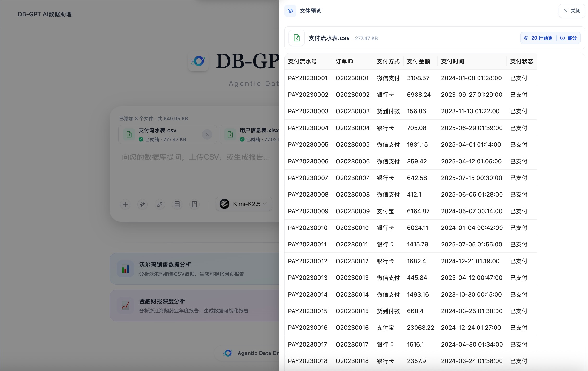Click the green CSV file icon in preview header
This screenshot has width=588, height=371.
[x=296, y=38]
